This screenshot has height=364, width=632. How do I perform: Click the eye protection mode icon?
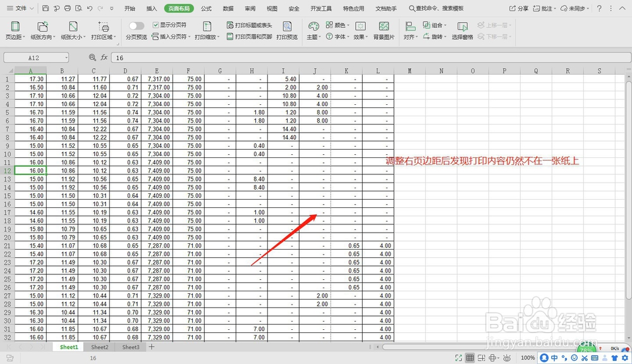point(507,358)
